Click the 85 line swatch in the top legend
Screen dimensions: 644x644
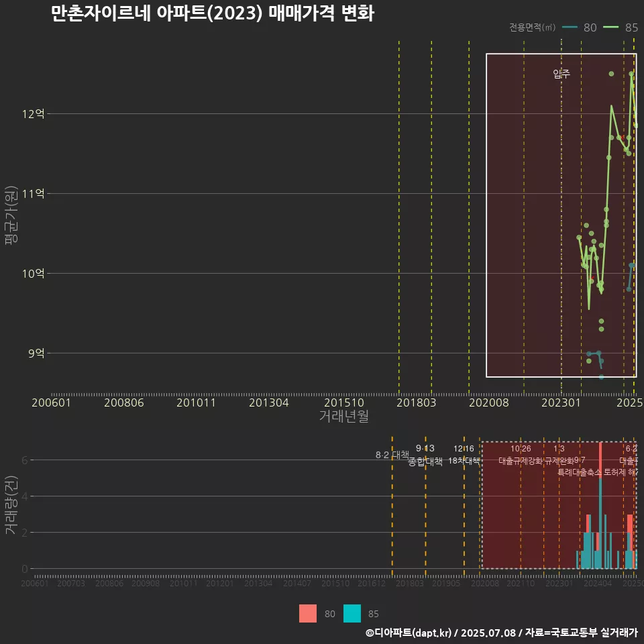click(x=610, y=27)
